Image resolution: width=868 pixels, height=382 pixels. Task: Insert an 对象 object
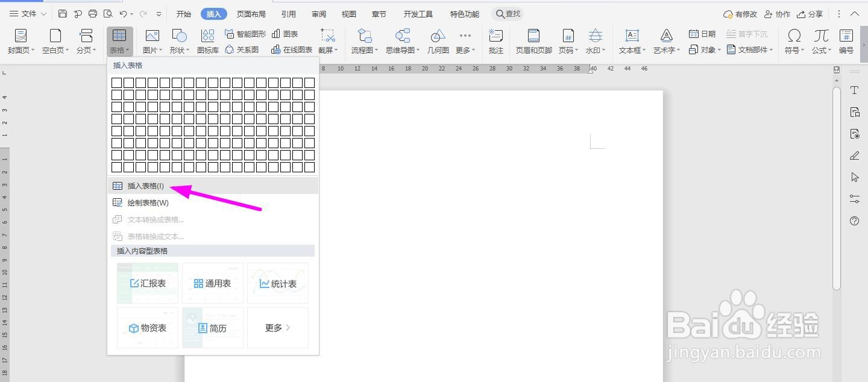[705, 49]
